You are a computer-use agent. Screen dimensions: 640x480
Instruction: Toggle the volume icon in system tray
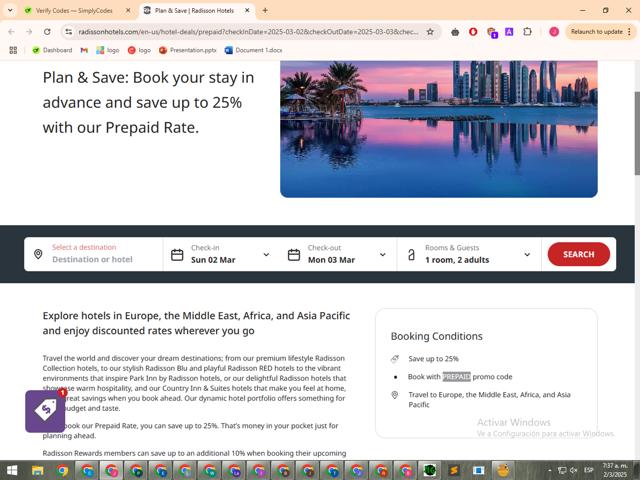pos(573,470)
